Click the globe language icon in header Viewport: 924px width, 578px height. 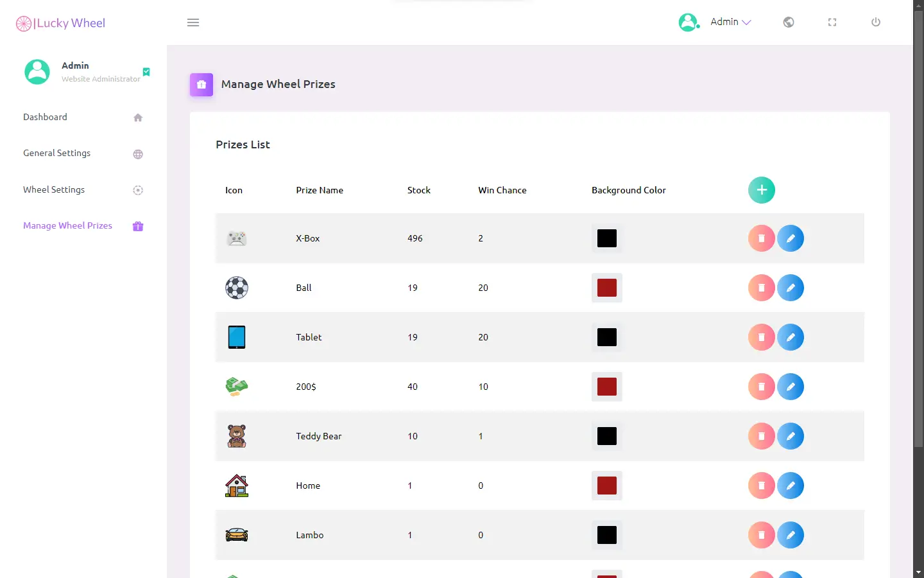point(789,22)
